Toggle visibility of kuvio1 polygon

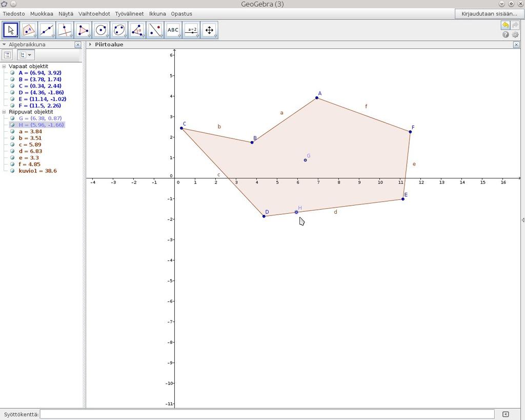click(x=12, y=171)
